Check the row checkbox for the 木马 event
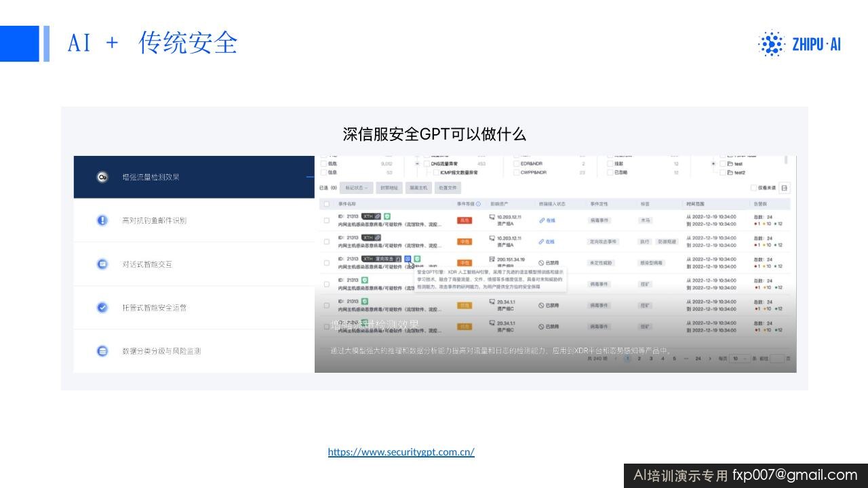Viewport: 868px width, 488px height. [x=326, y=220]
